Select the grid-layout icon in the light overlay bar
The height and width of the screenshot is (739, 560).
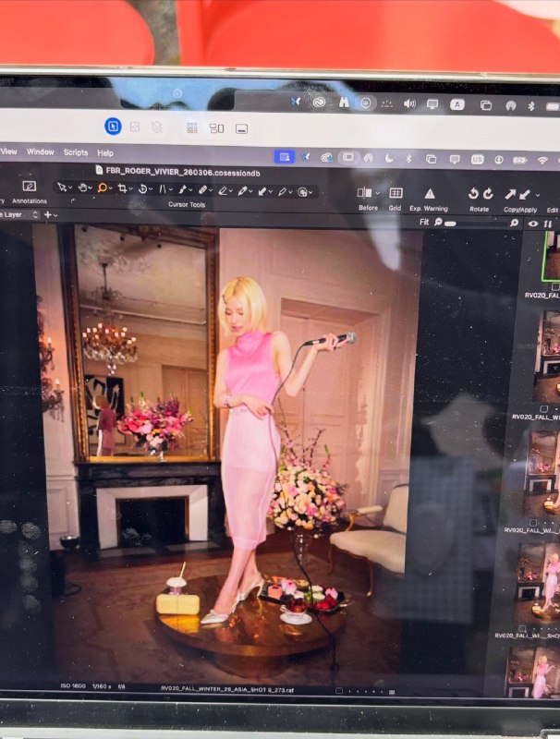[192, 127]
